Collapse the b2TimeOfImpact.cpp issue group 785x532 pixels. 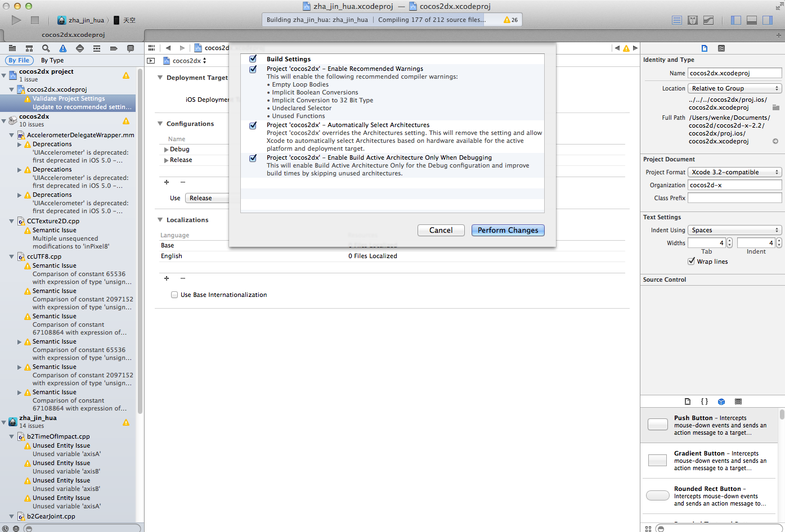[x=12, y=436]
